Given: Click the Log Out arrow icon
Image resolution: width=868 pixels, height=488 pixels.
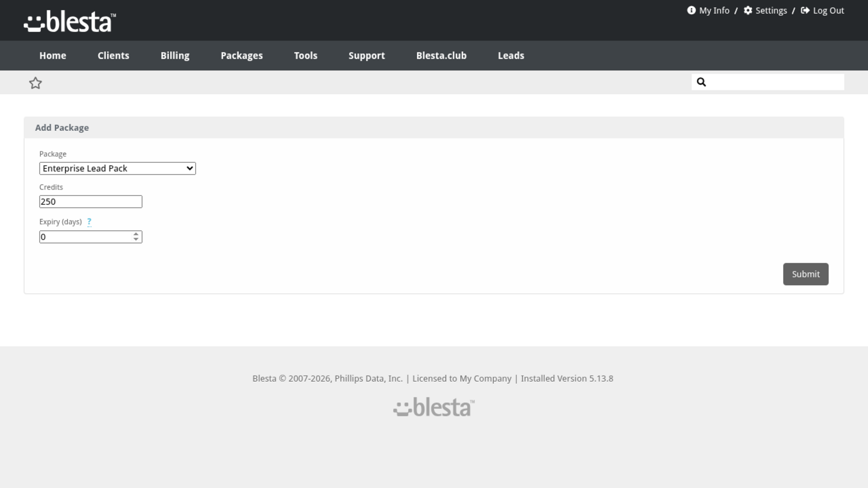Looking at the screenshot, I should pos(805,10).
